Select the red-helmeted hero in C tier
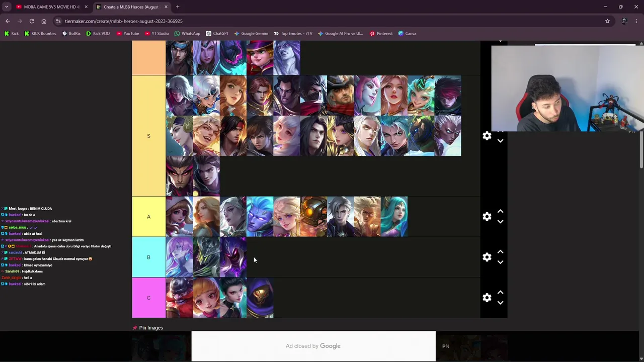Image resolution: width=644 pixels, height=362 pixels. tap(180, 298)
